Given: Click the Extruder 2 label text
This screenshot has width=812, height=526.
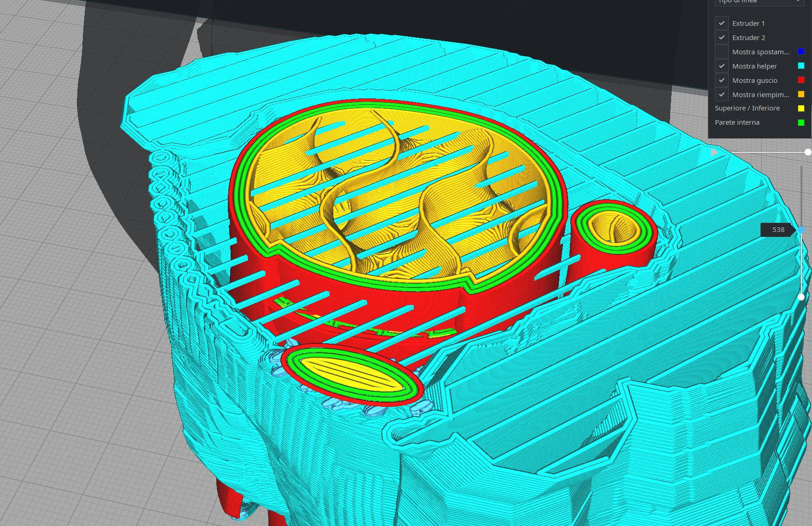Looking at the screenshot, I should (749, 38).
